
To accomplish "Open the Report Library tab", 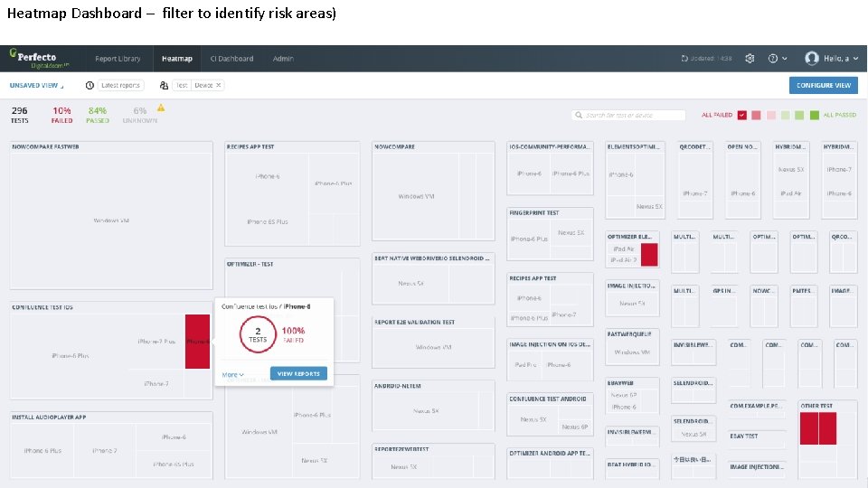I will tap(118, 59).
